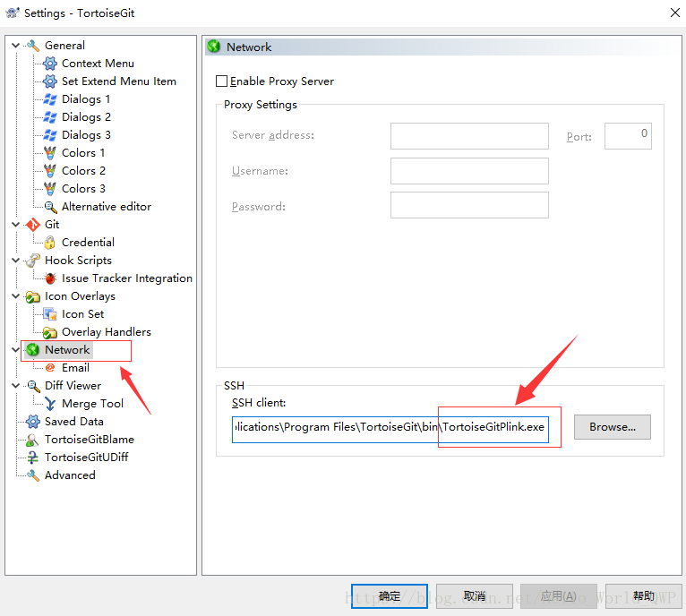Click the Alternative editor magnifier icon

pos(50,207)
